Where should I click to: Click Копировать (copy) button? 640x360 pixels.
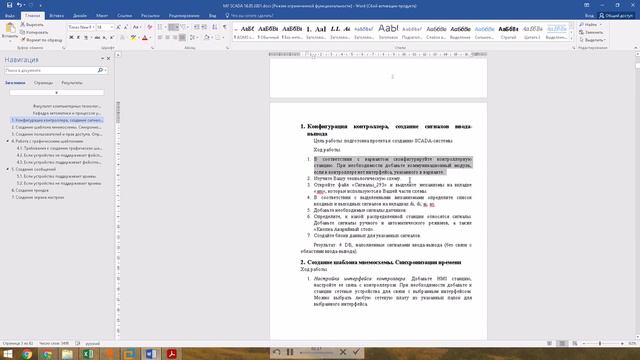coord(34,32)
